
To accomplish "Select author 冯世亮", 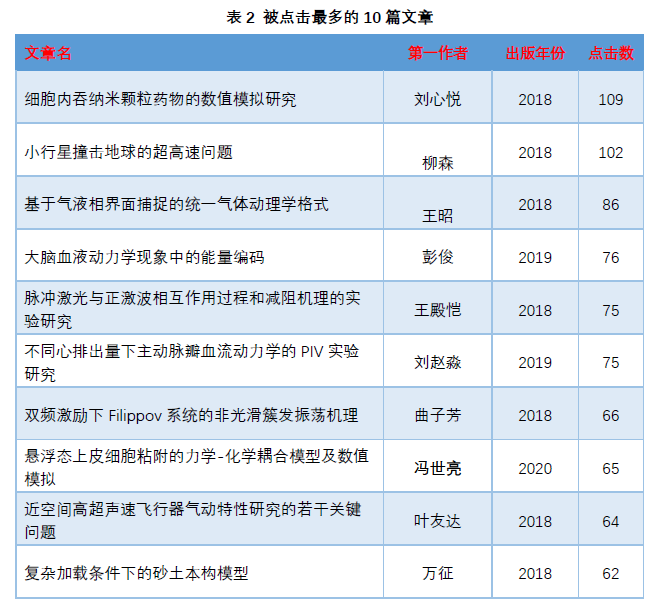I will tap(437, 468).
